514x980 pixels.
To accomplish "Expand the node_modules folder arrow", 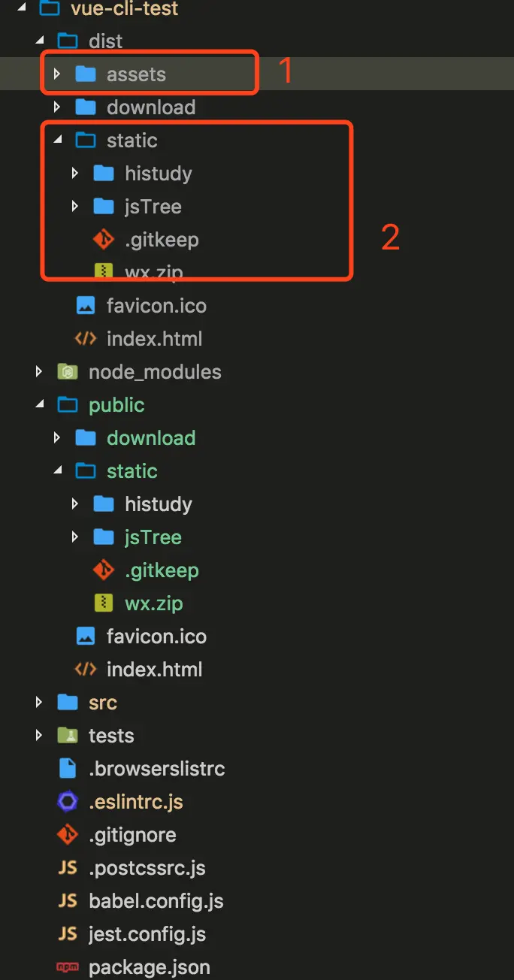I will 38,372.
